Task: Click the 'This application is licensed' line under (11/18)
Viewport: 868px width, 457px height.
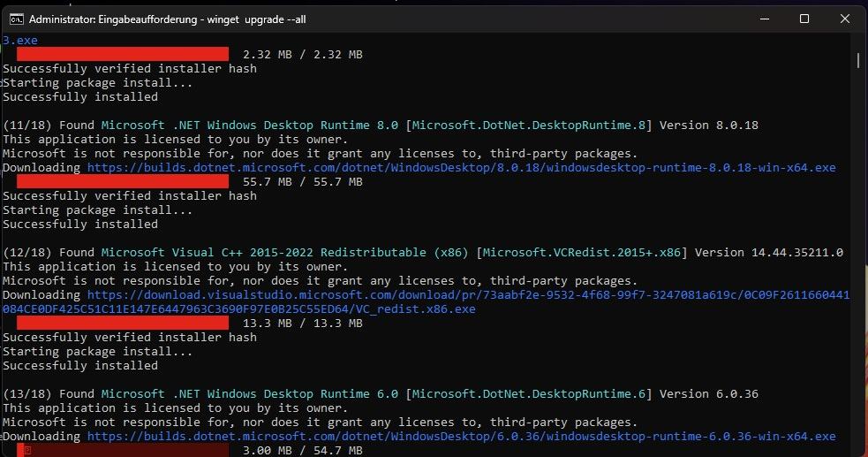Action: tap(176, 139)
